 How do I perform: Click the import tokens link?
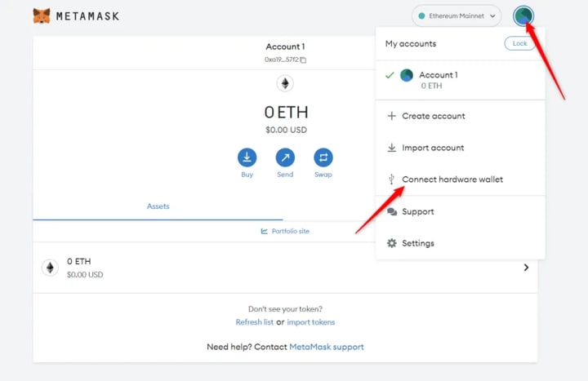point(311,322)
